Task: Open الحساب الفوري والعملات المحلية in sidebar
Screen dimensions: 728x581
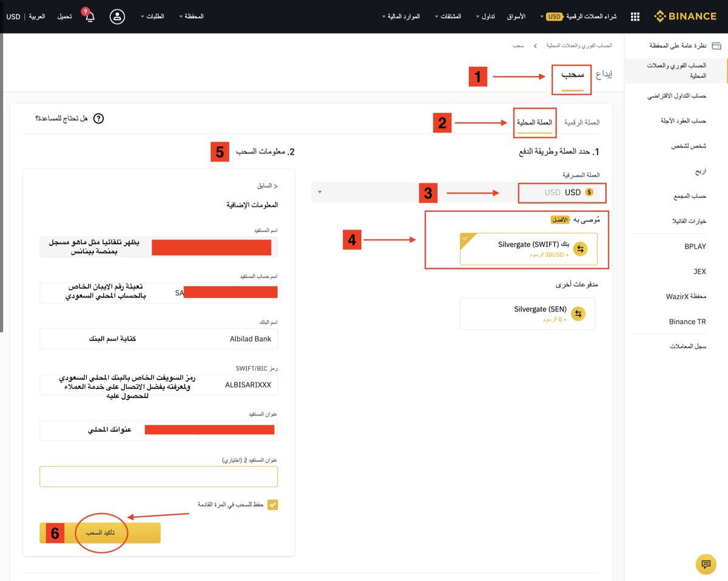Action: click(x=676, y=70)
